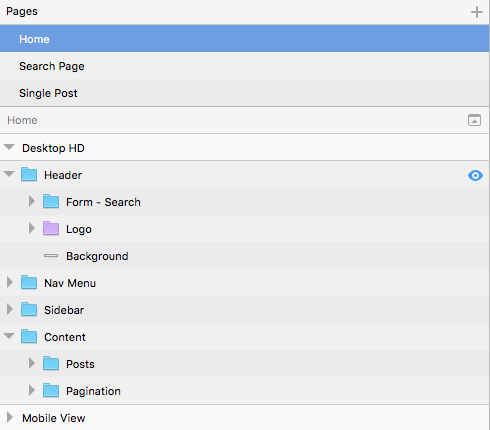Click the Pagination folder icon

point(51,391)
